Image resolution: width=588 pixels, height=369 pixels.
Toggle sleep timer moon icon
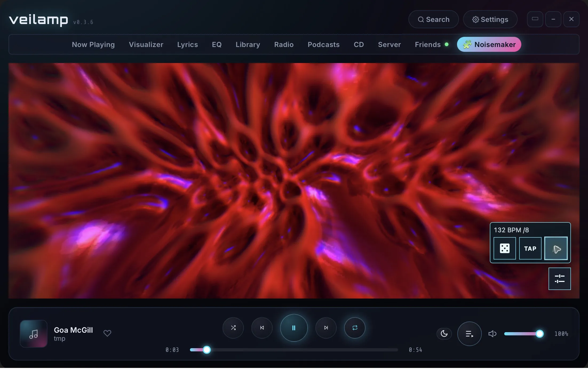[444, 334]
